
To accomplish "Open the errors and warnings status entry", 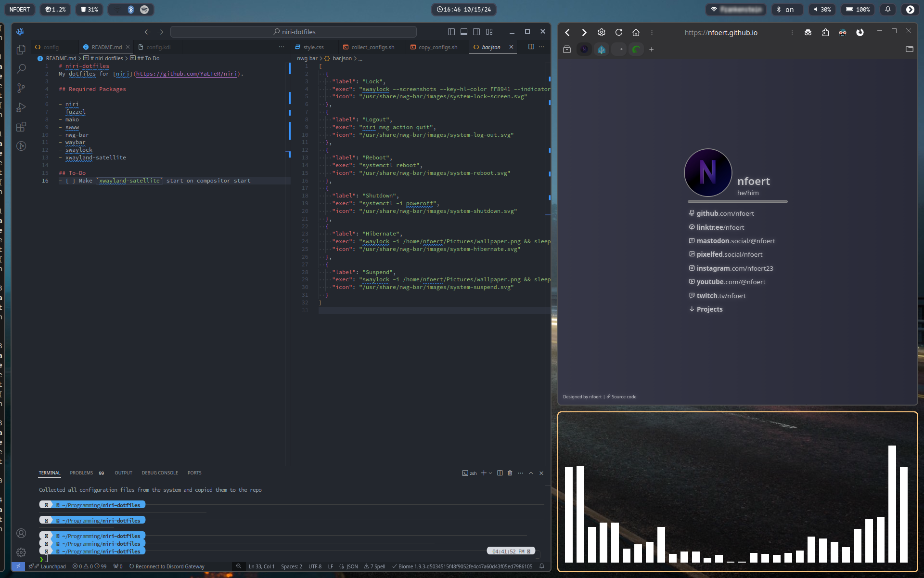I will pos(89,566).
